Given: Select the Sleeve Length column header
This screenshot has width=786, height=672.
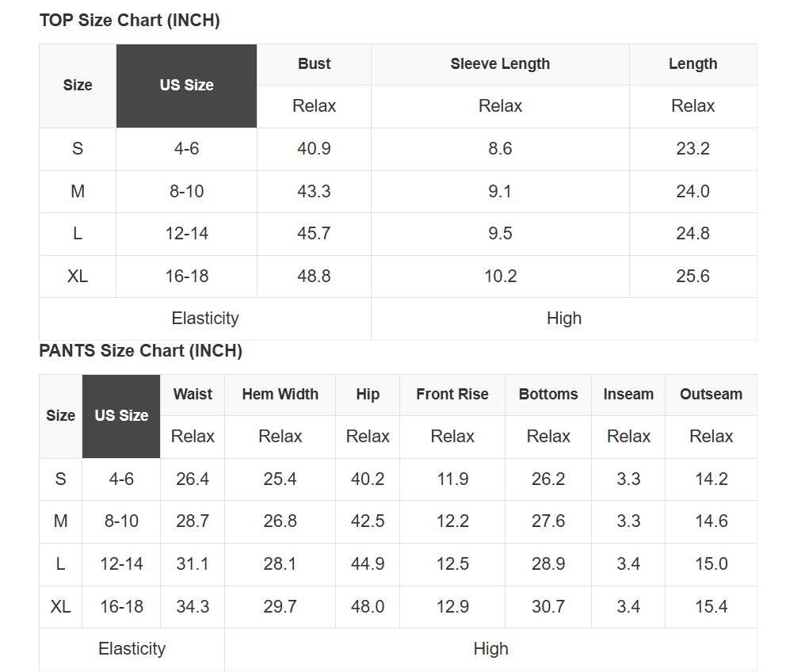Looking at the screenshot, I should coord(500,64).
